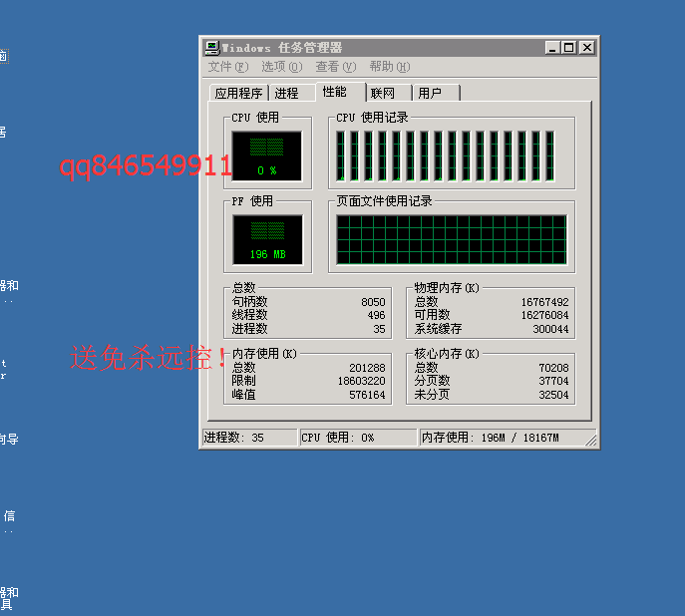This screenshot has height=616, width=685.
Task: Click the CPU usage 0 % gauge
Action: click(x=267, y=155)
